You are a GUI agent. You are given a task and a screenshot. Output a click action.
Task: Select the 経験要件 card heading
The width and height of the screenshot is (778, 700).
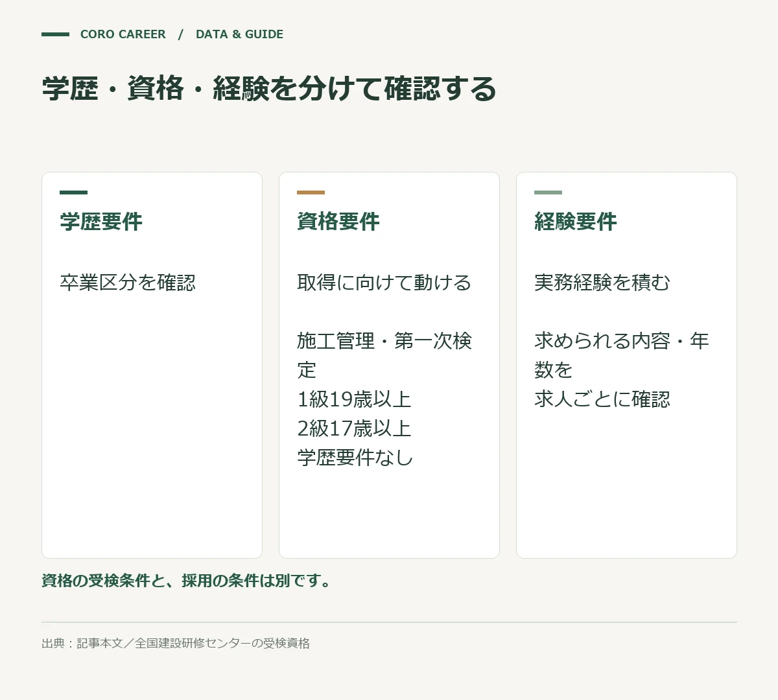point(576,222)
